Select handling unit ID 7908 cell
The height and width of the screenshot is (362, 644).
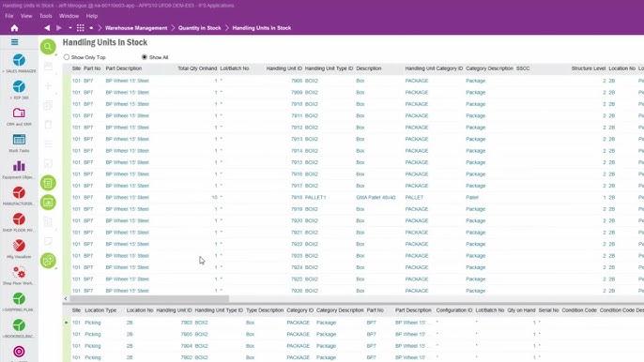297,81
